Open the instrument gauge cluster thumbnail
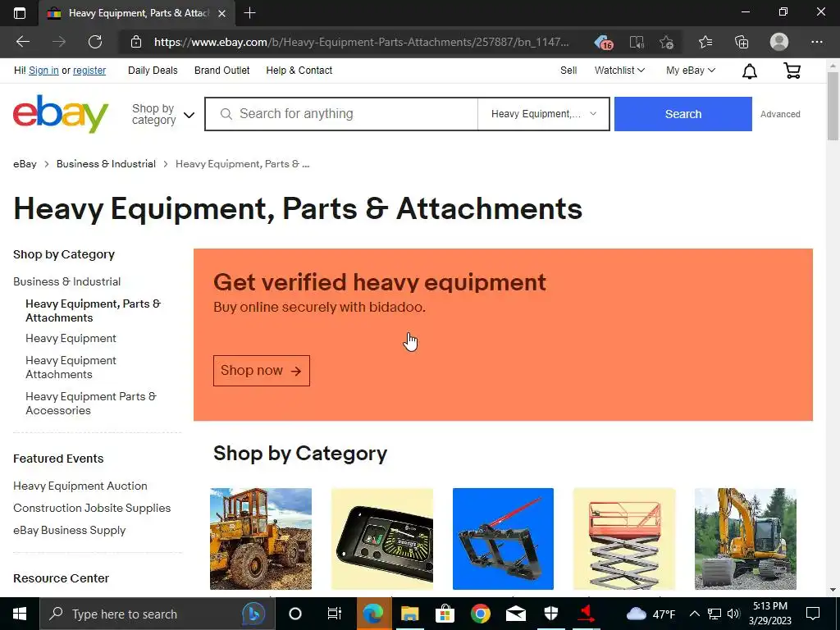840x630 pixels. [382, 539]
